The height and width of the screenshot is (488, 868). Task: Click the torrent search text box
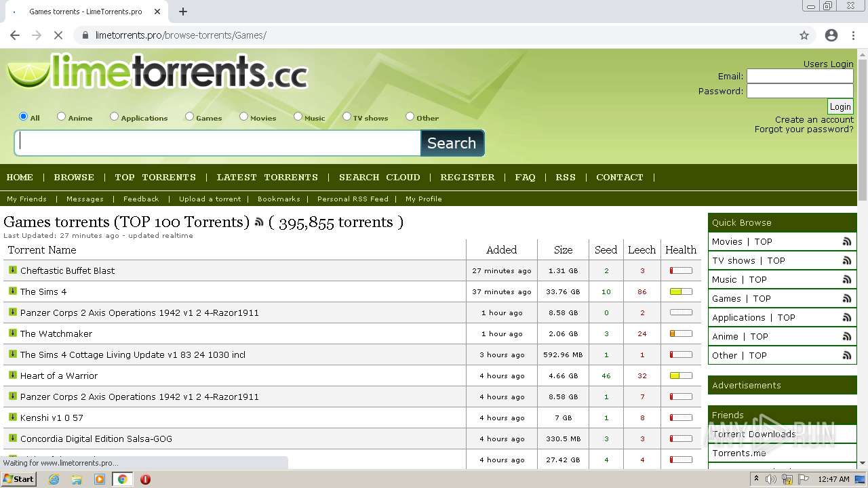coord(218,142)
